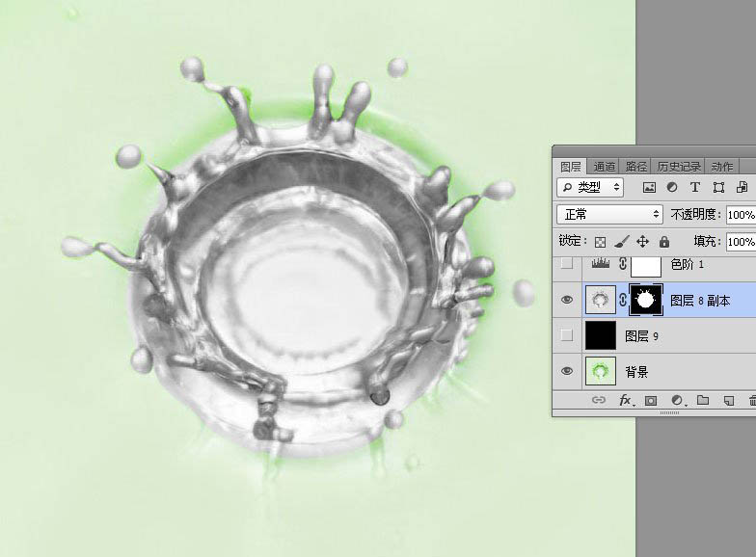Filter layers by adjustment layer icon
The width and height of the screenshot is (756, 557).
coord(671,187)
